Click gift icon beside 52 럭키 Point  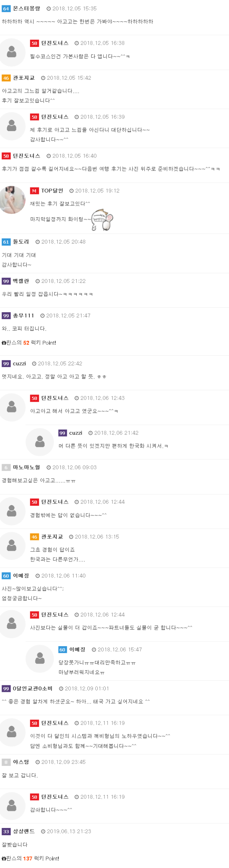[4, 343]
